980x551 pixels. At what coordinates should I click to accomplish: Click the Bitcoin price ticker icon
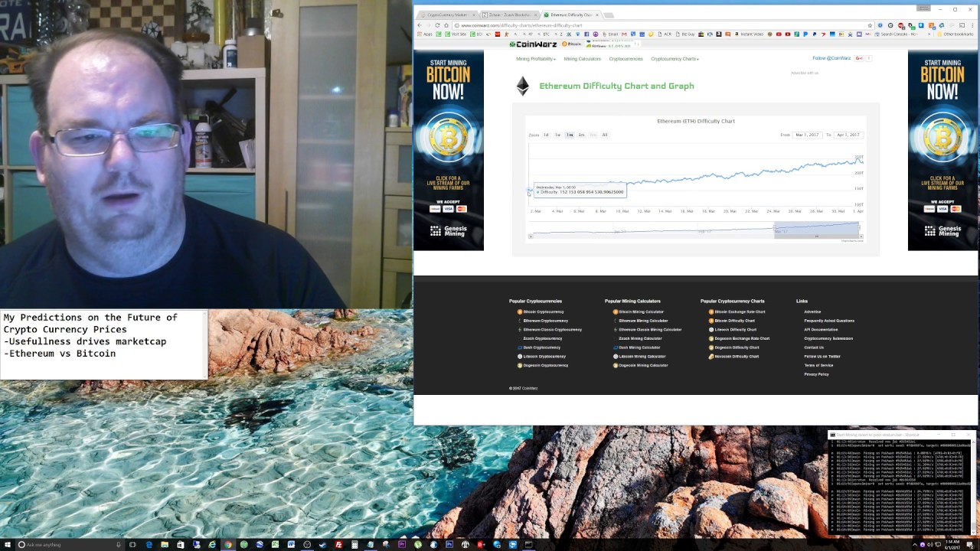(565, 44)
